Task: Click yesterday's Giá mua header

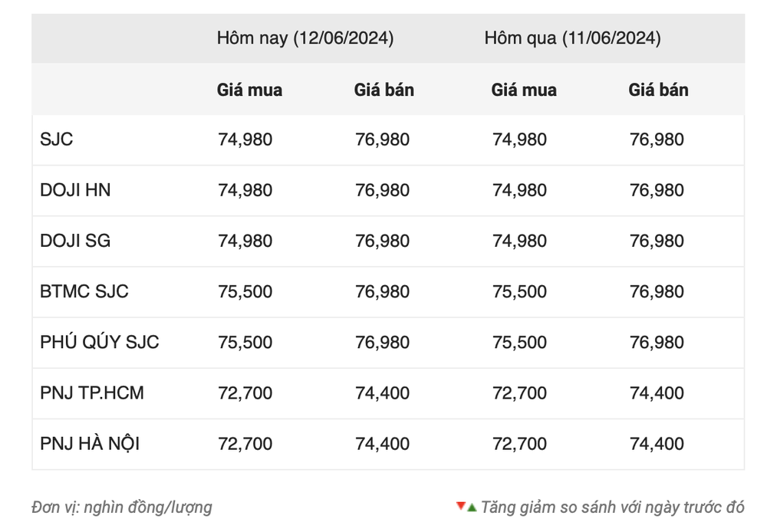Action: pos(524,90)
